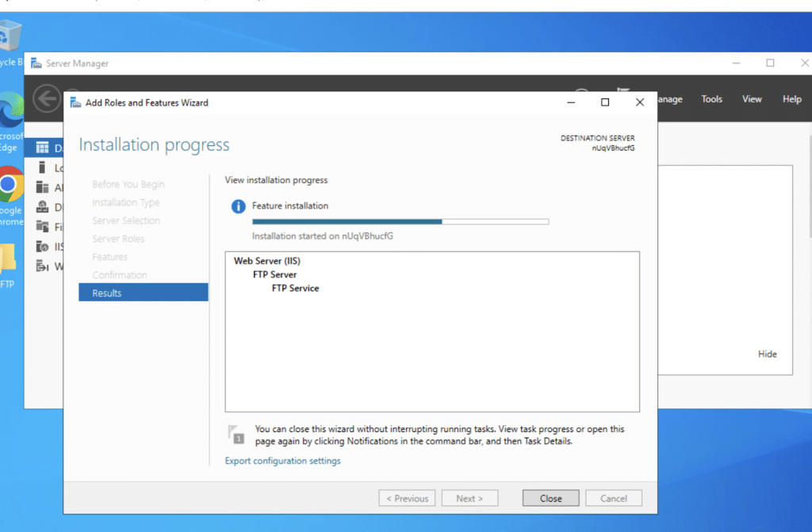Click the feature installation progress bar
The width and height of the screenshot is (812, 532).
click(x=400, y=222)
